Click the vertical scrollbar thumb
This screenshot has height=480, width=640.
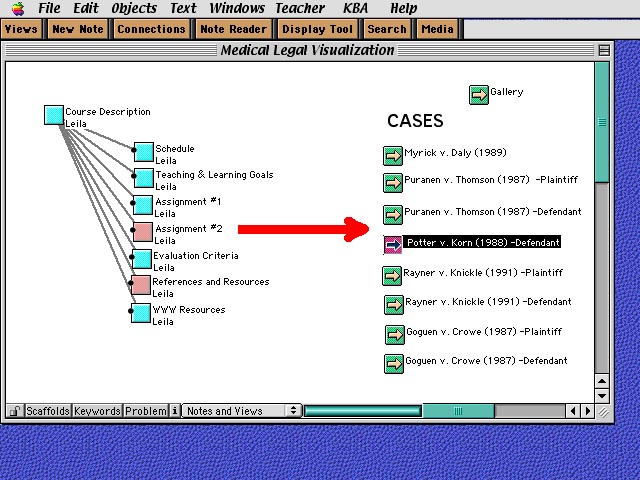(602, 122)
